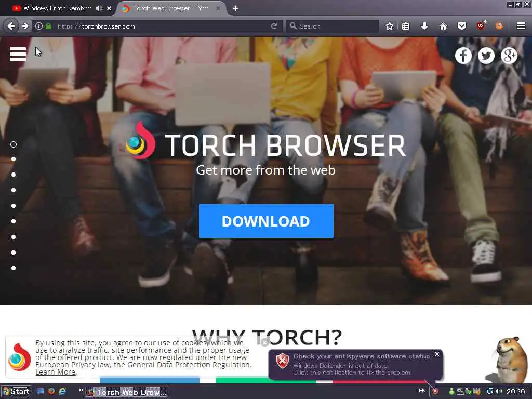Click the blue DOWNLOAD button

pyautogui.click(x=266, y=221)
